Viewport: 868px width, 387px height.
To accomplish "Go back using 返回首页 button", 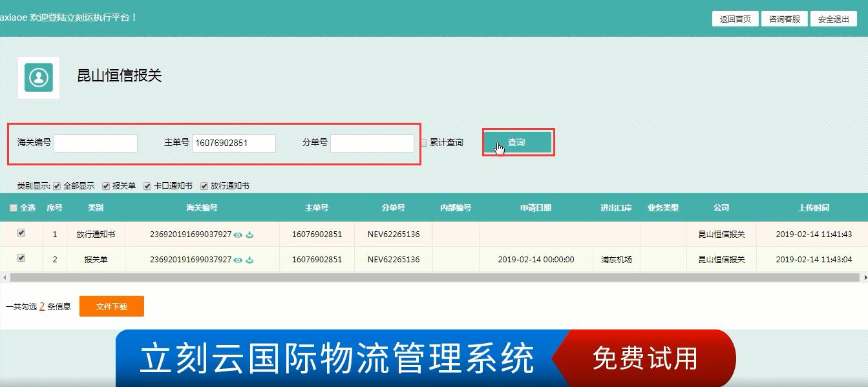I will 735,19.
